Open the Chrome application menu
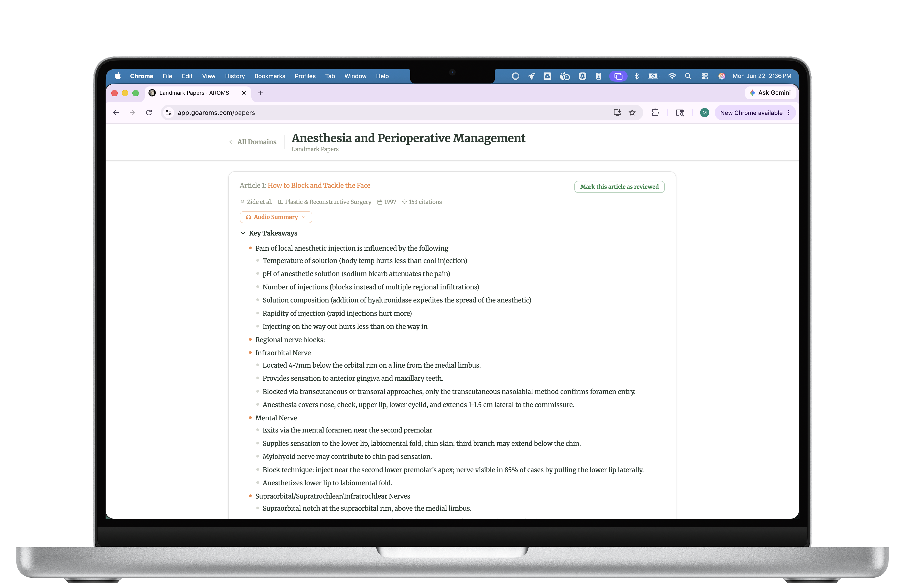 pyautogui.click(x=141, y=76)
